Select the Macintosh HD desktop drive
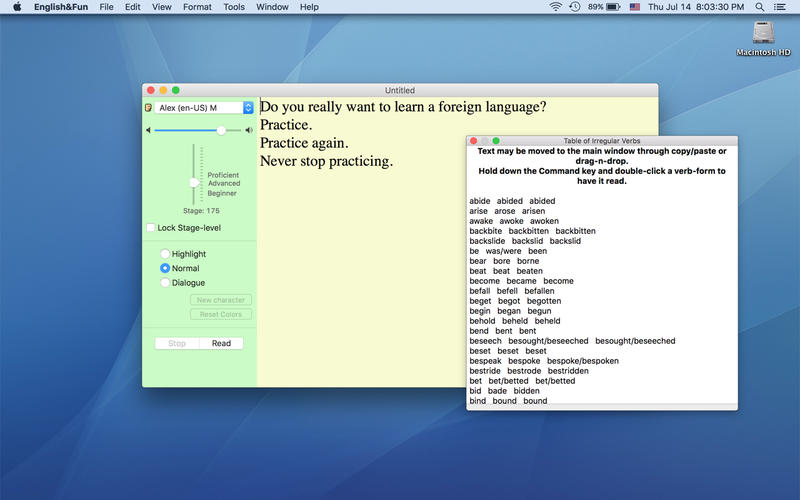The image size is (800, 500). pos(763,38)
